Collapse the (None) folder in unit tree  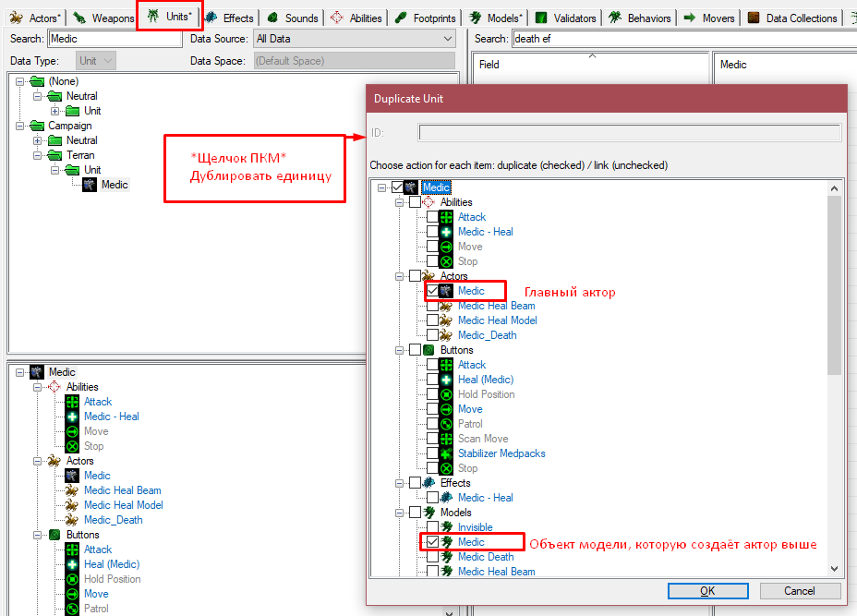(19, 81)
